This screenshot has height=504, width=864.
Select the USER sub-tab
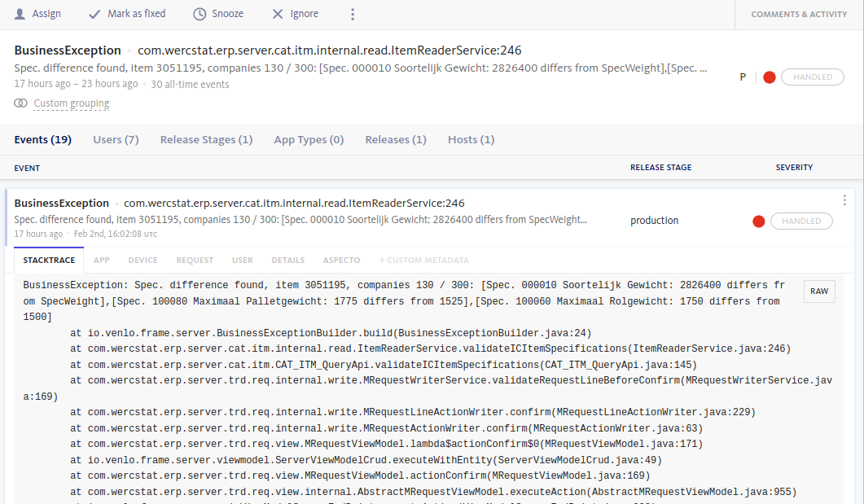click(x=243, y=260)
